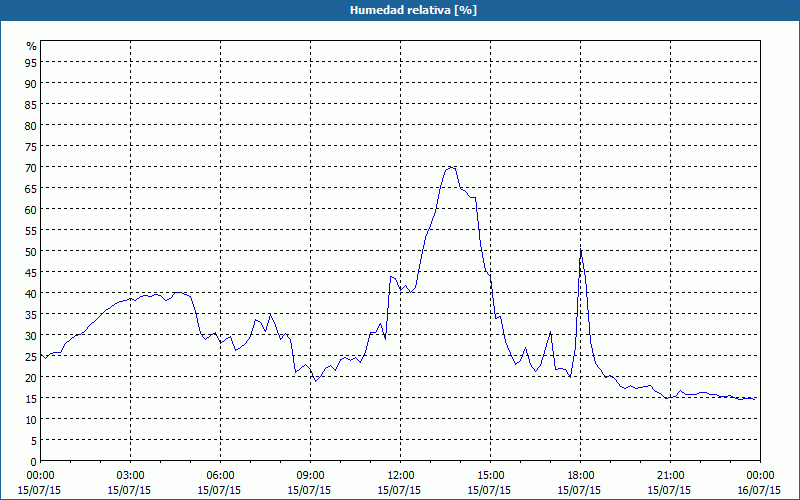Click the 00:00 time label dated 16/07/15
This screenshot has width=800, height=500.
pyautogui.click(x=760, y=476)
